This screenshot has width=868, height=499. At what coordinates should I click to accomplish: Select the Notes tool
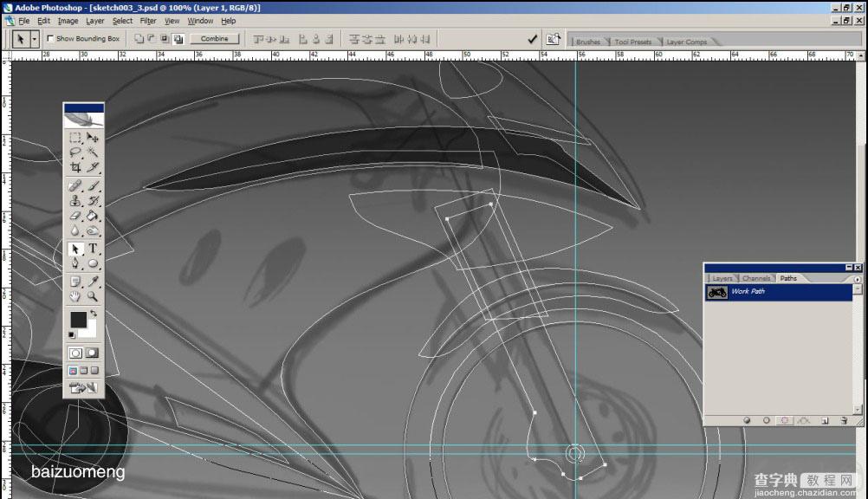click(75, 282)
